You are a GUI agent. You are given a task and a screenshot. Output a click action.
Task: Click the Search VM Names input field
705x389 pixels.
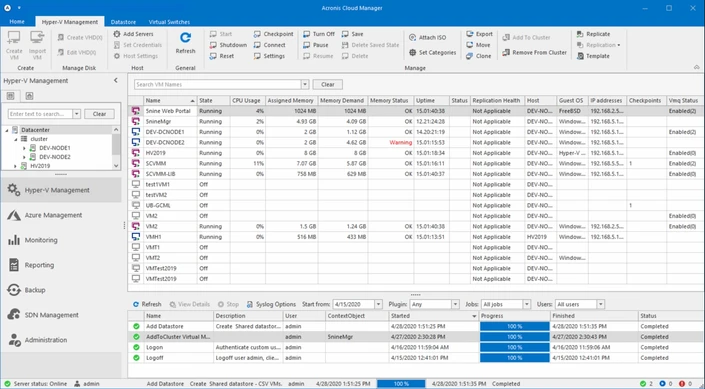tap(218, 85)
